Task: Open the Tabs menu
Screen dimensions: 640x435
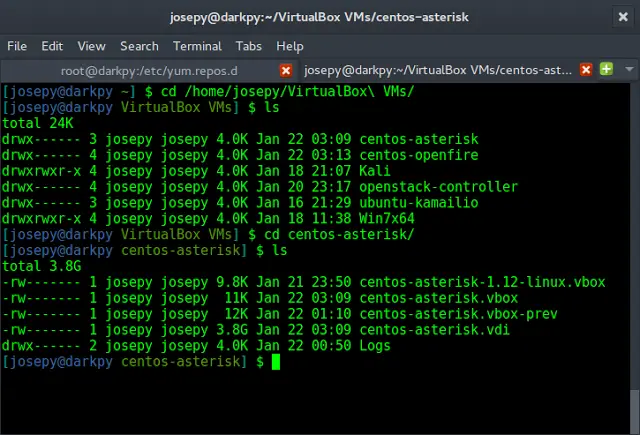Action: click(x=249, y=46)
